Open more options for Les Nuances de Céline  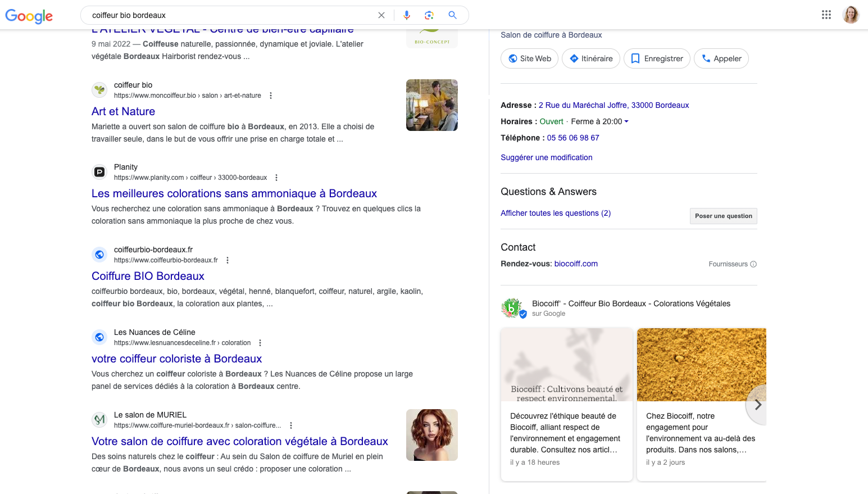(260, 343)
